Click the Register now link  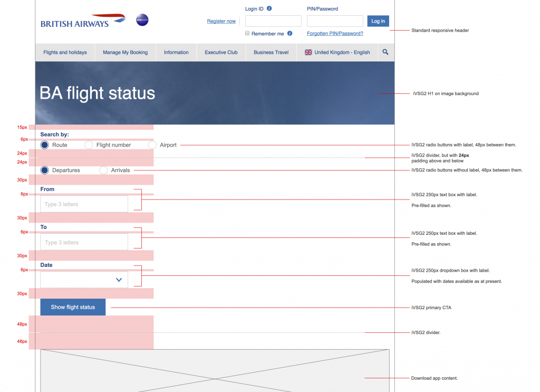221,21
